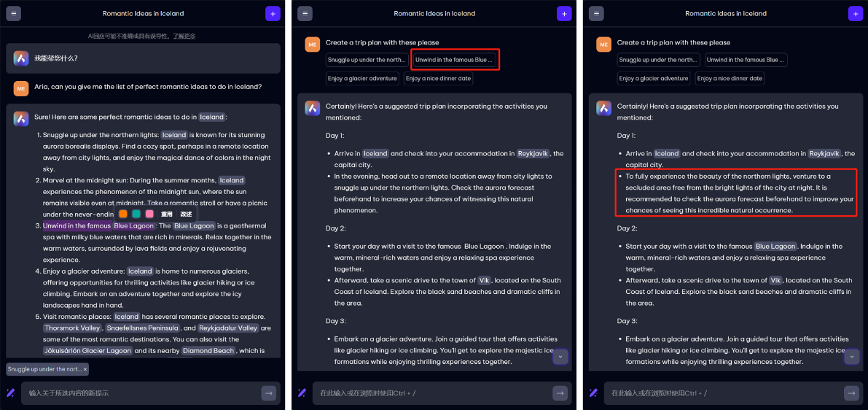
Task: Open the hamburger menu in the left panel
Action: point(13,13)
